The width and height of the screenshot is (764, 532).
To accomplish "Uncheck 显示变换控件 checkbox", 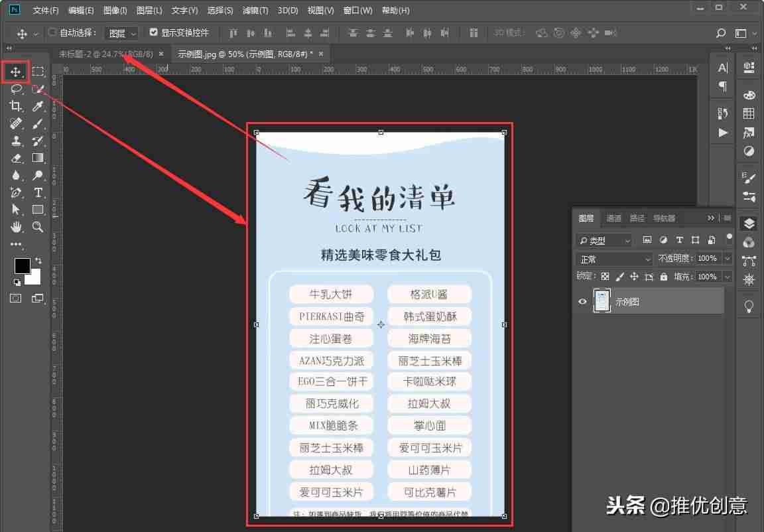I will (x=153, y=32).
